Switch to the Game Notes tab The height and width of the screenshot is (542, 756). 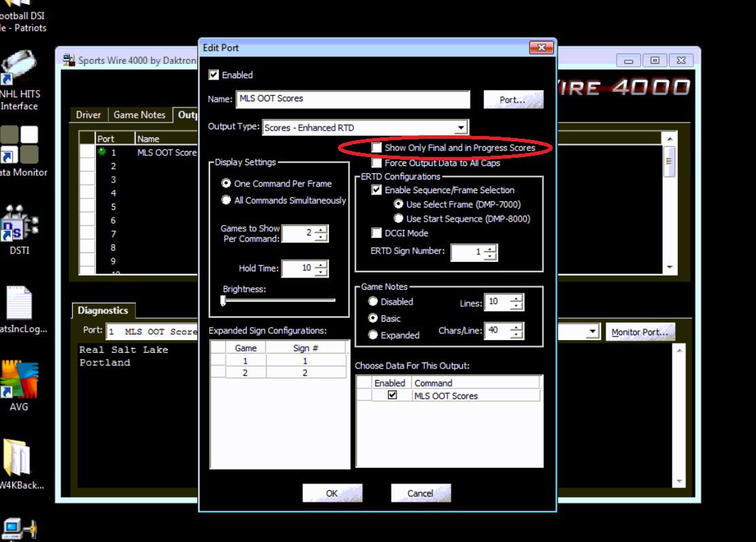(x=139, y=115)
